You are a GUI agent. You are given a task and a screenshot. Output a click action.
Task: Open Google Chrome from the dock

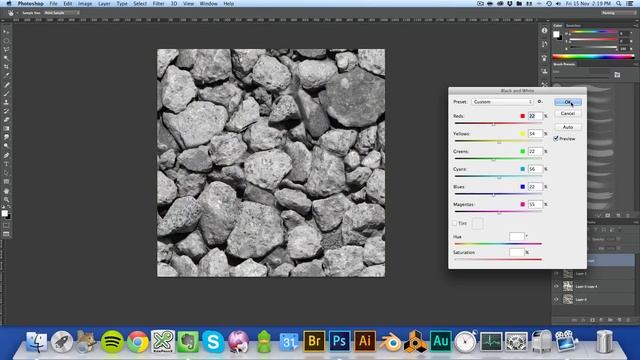point(138,342)
